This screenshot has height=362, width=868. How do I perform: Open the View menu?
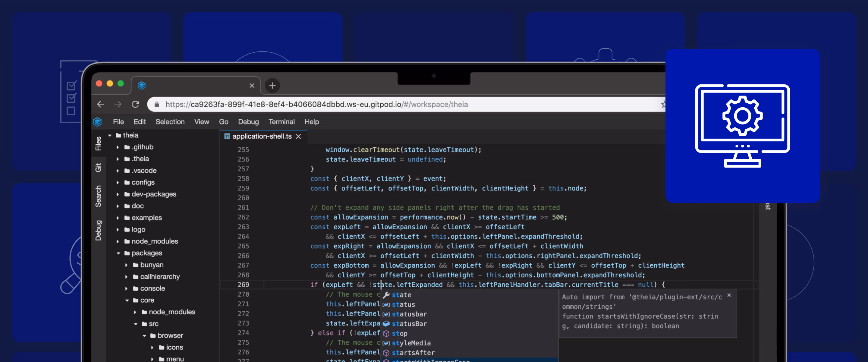[202, 122]
